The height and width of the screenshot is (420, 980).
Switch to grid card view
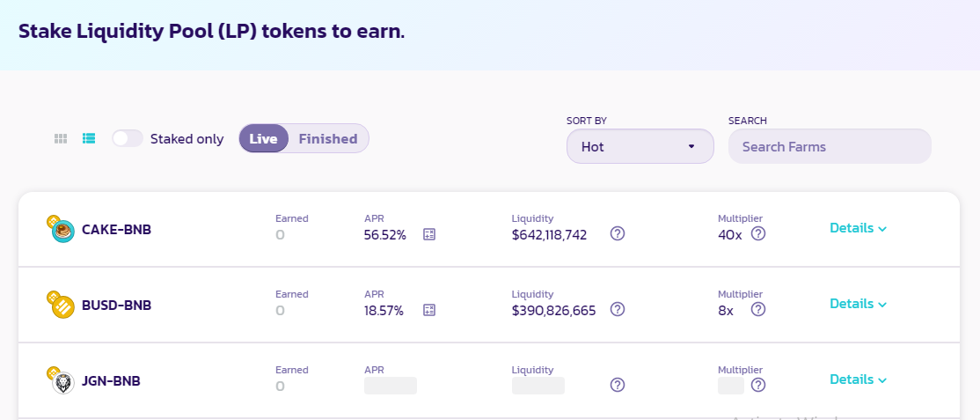tap(61, 138)
